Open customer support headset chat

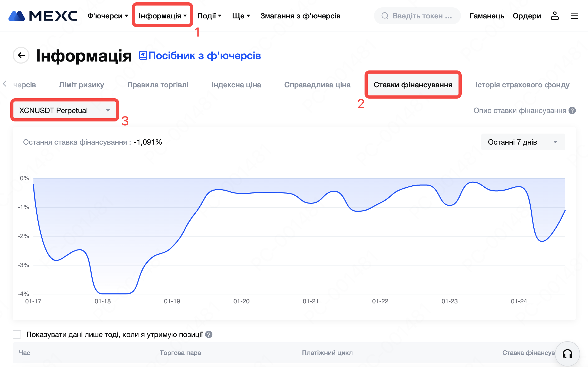click(567, 354)
